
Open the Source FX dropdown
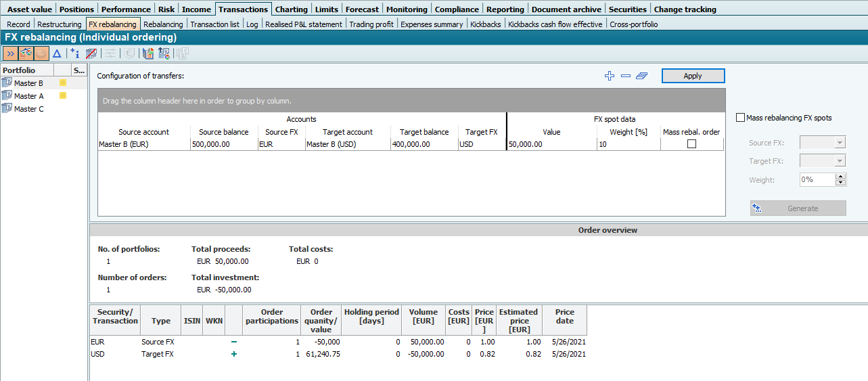pos(840,143)
